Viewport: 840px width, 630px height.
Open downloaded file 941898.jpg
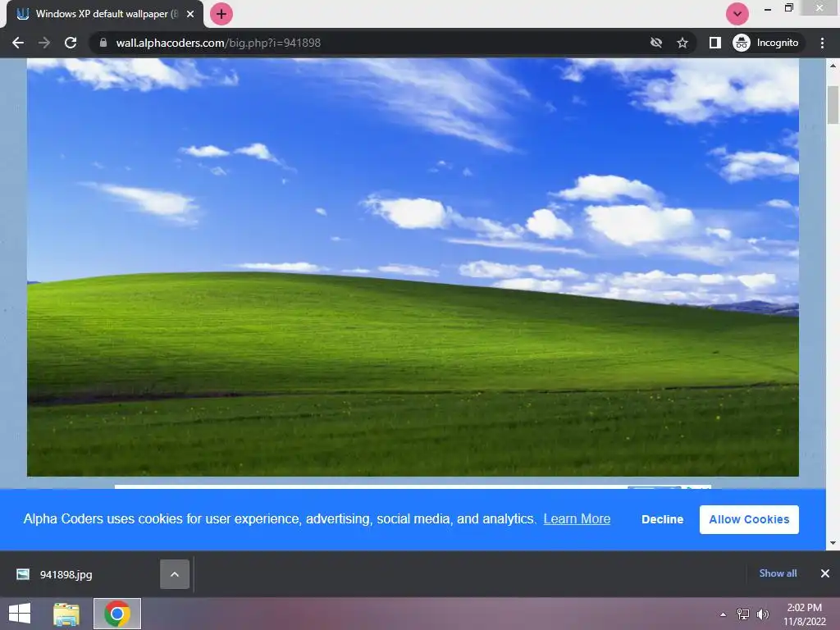coord(66,575)
